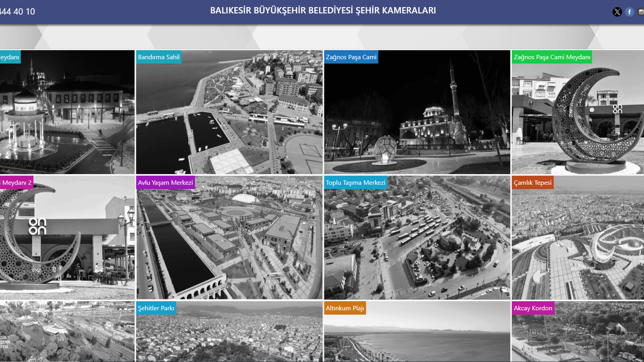Click the Balıkesir Şehir Kameraları header title
The height and width of the screenshot is (362, 644).
(x=323, y=11)
